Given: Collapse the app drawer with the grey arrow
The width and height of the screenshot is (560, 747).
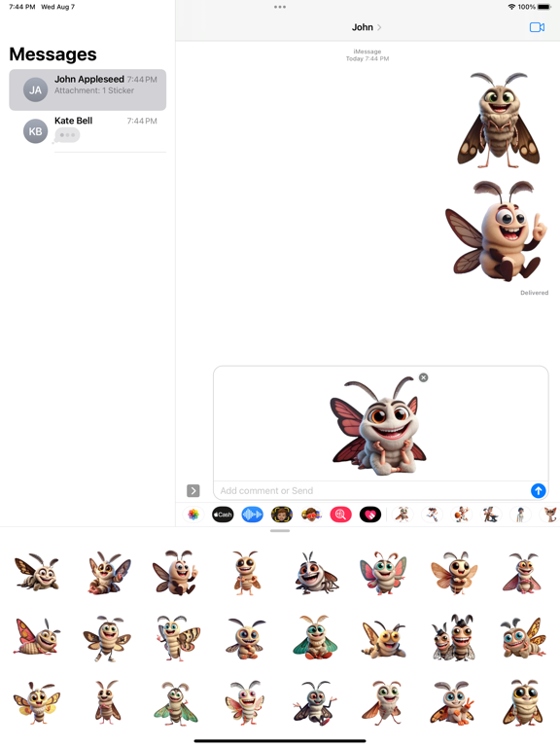Looking at the screenshot, I should [192, 490].
